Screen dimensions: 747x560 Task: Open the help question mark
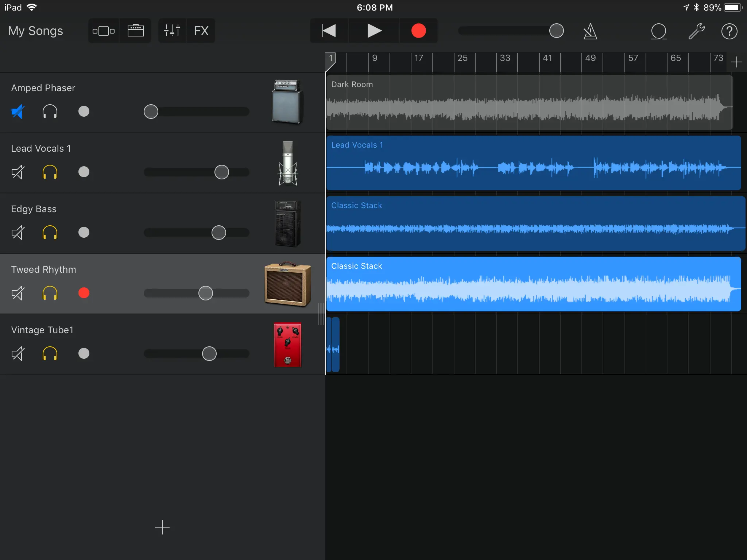click(x=729, y=31)
